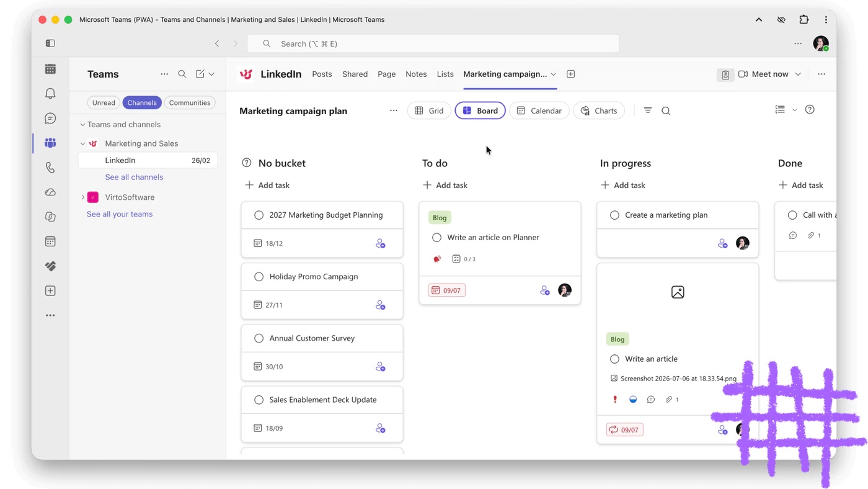Screen dimensions: 868x489
Task: Open plan filter icon in toolbar
Action: [x=648, y=110]
